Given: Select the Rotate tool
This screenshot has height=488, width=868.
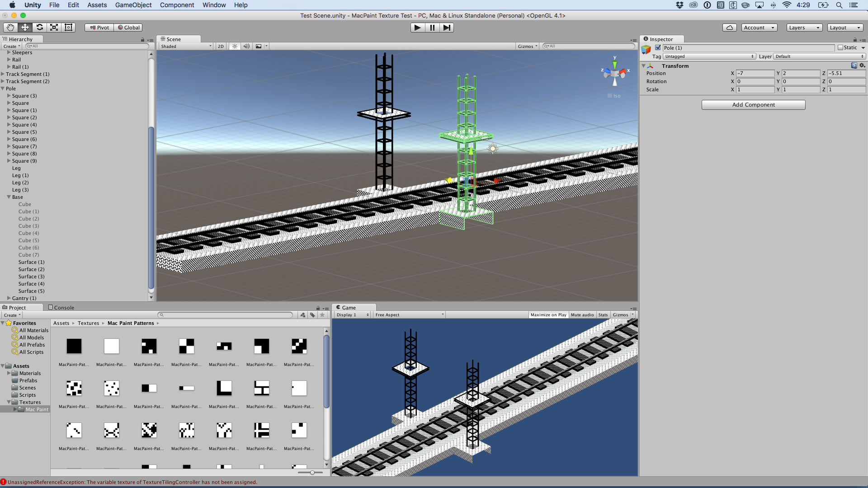Looking at the screenshot, I should [x=39, y=28].
